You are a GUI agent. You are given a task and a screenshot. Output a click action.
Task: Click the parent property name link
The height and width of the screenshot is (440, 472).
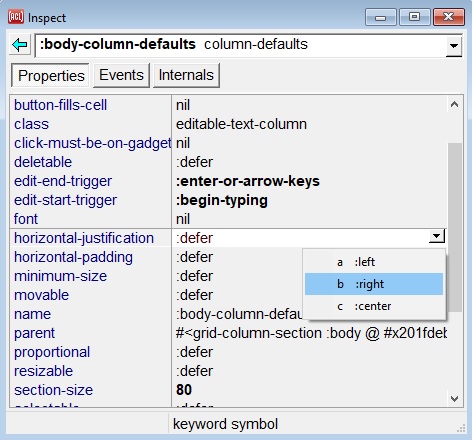point(34,333)
